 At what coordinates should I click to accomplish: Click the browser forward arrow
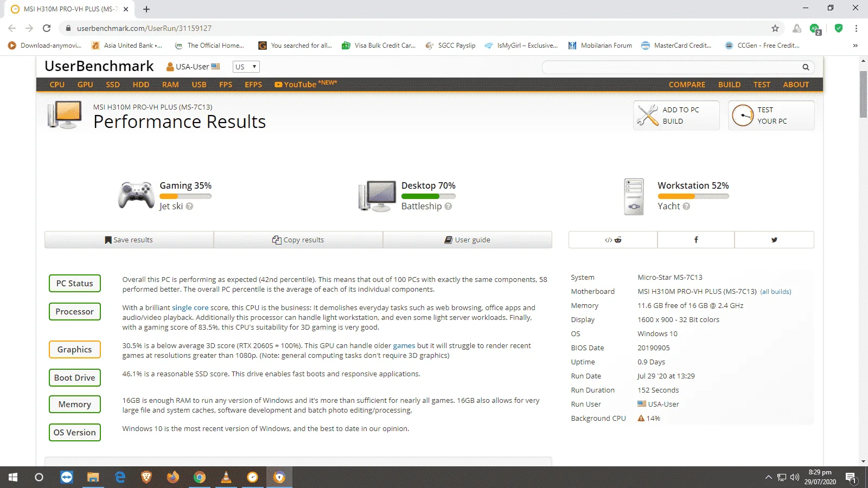pyautogui.click(x=29, y=28)
